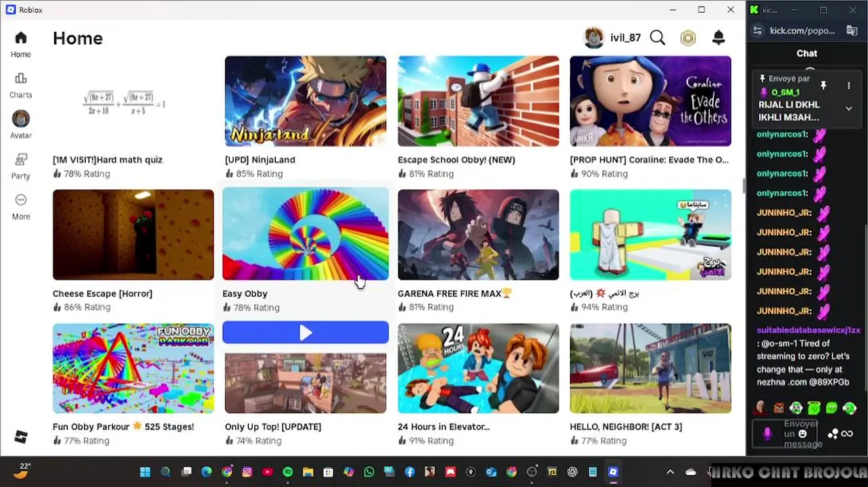Click the Roblox page vertical scrollbar

point(743,186)
